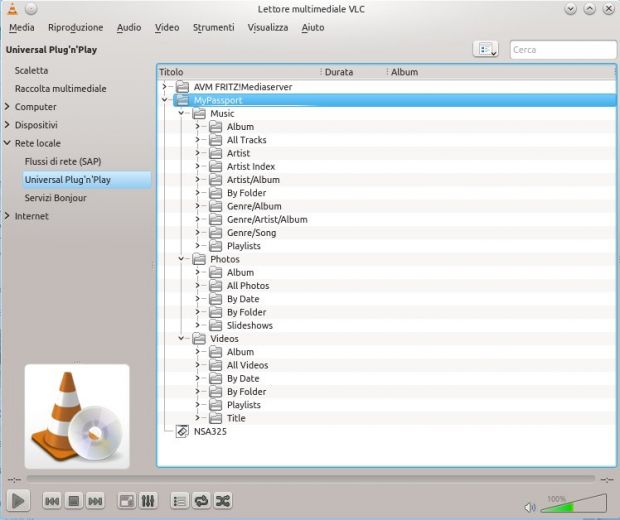Viewport: 620px width, 520px height.
Task: Open the Riproduzione menu
Action: point(76,27)
